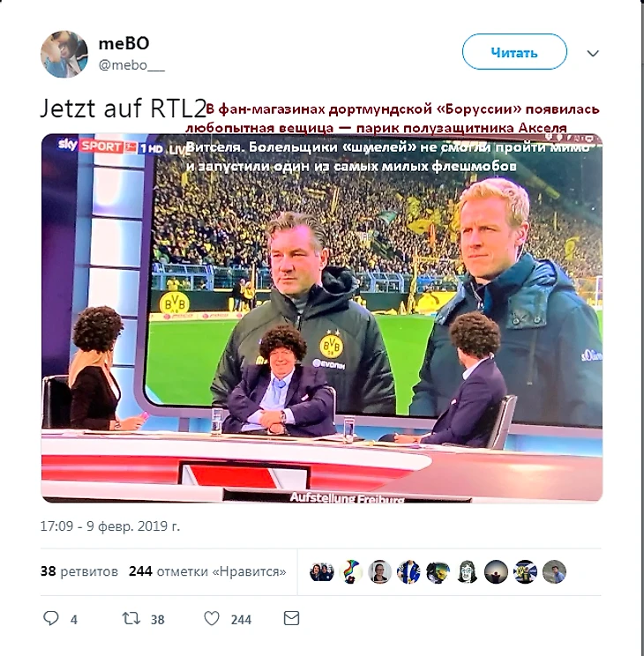The image size is (644, 656).
Task: Click the cartoon face liker avatar
Action: click(x=468, y=572)
